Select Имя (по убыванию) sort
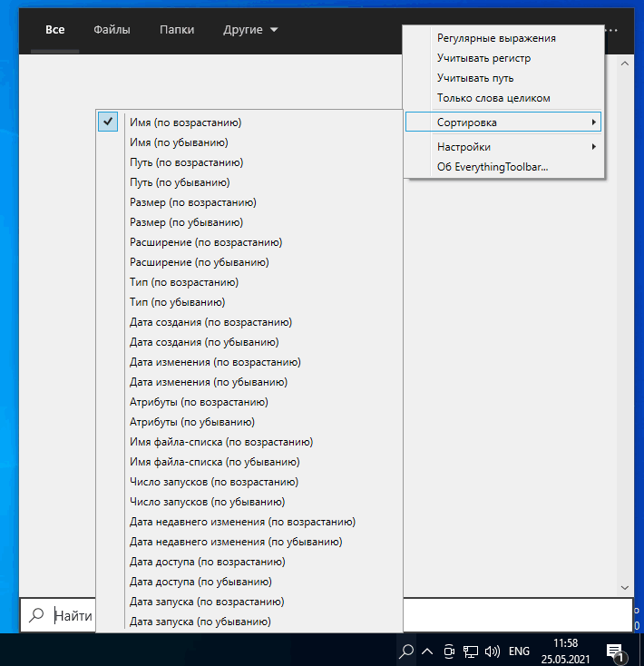 pos(249,142)
